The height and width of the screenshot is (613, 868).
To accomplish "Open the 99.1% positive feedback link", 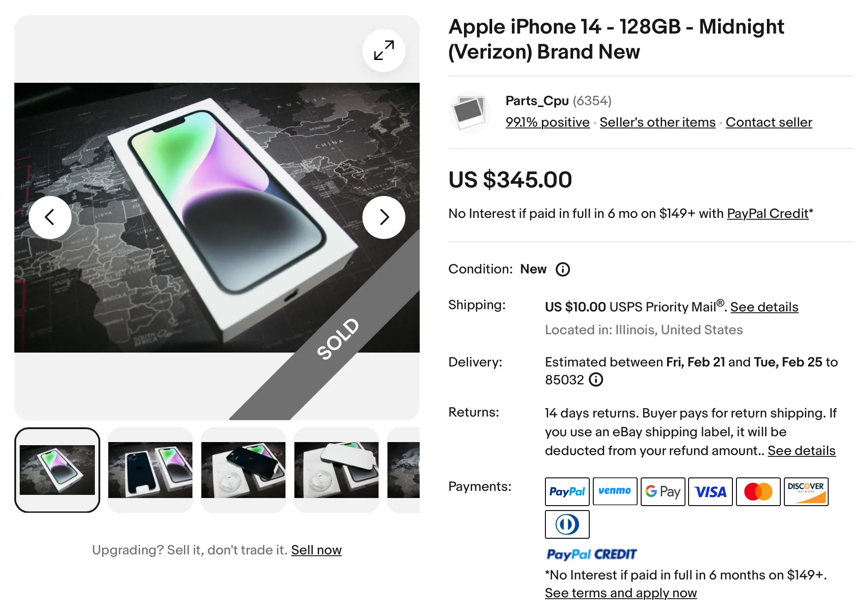I will [547, 122].
